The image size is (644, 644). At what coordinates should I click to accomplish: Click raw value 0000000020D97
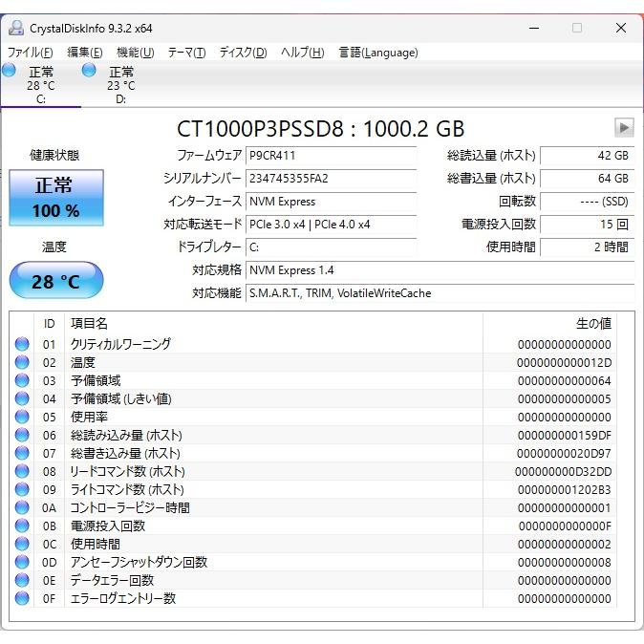(565, 454)
